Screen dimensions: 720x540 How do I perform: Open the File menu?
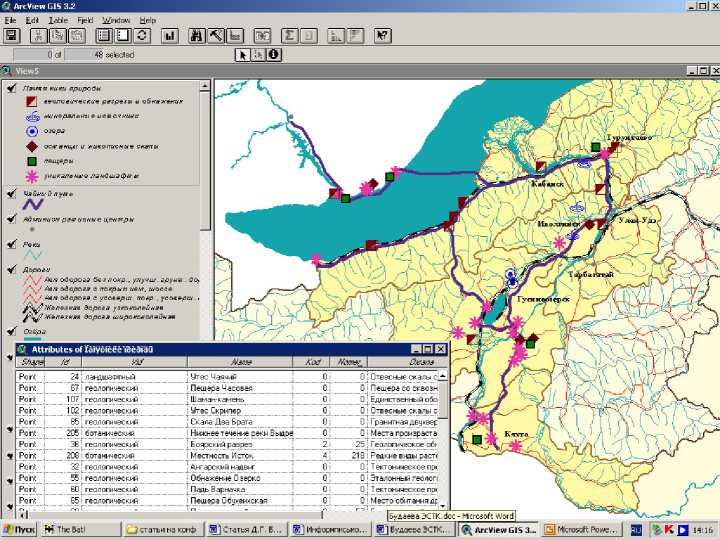click(10, 20)
